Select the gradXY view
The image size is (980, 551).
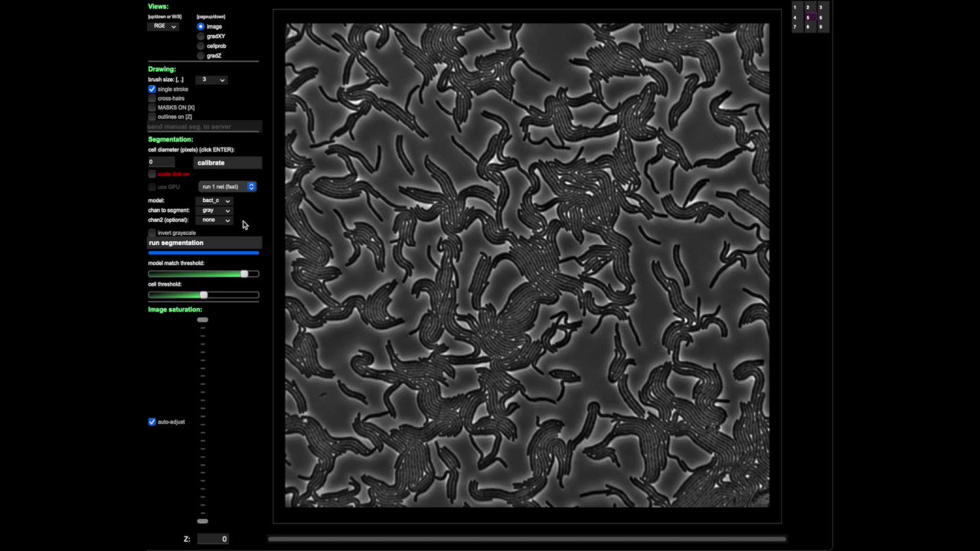[x=201, y=35]
